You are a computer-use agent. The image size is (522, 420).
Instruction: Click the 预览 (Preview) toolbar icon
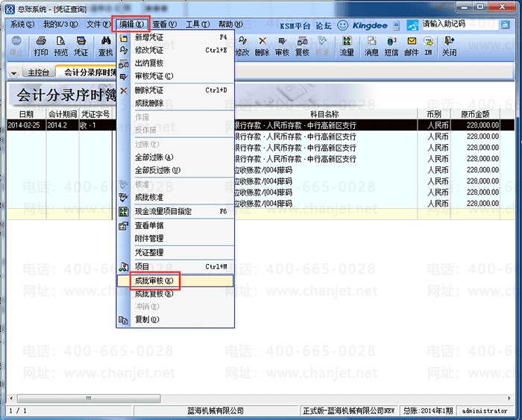coord(61,47)
